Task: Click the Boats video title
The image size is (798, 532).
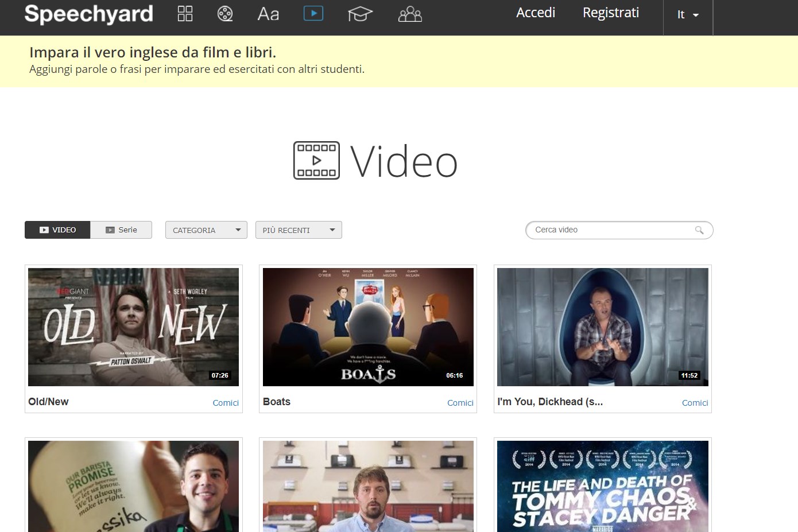Action: tap(277, 402)
